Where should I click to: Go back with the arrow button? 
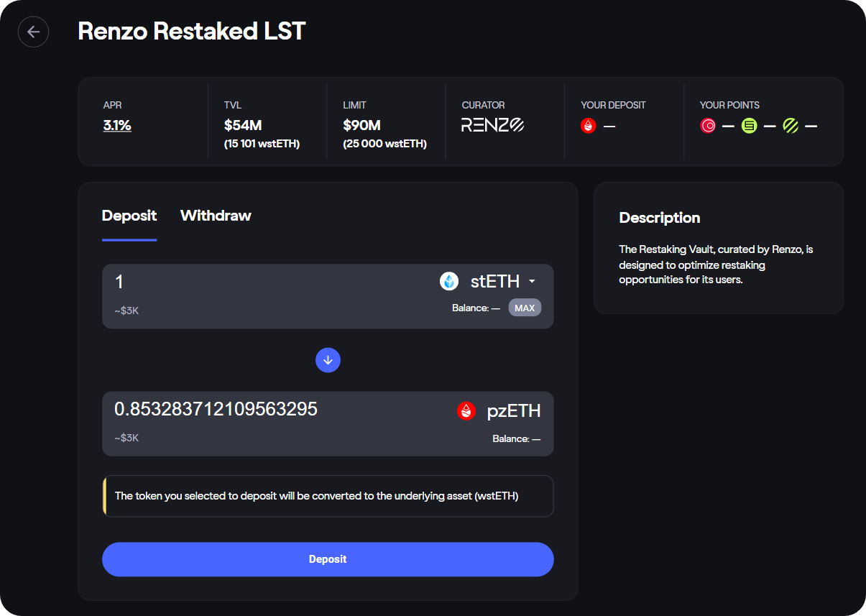coord(33,32)
